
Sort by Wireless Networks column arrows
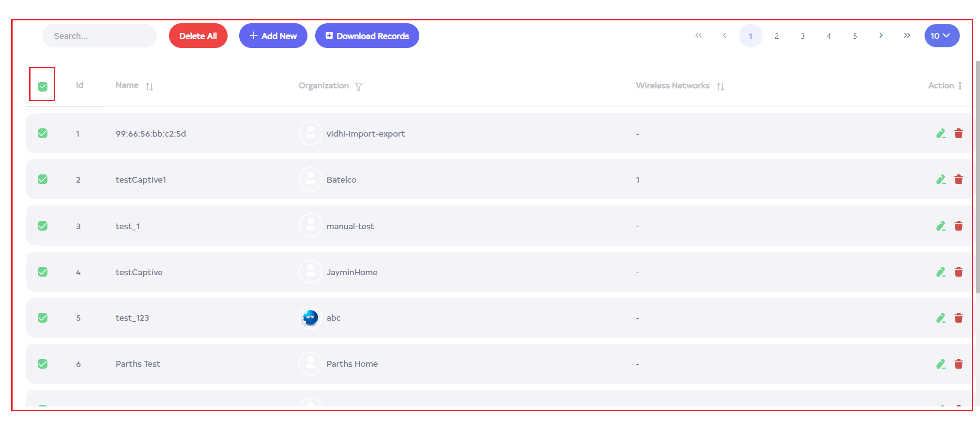pyautogui.click(x=720, y=86)
